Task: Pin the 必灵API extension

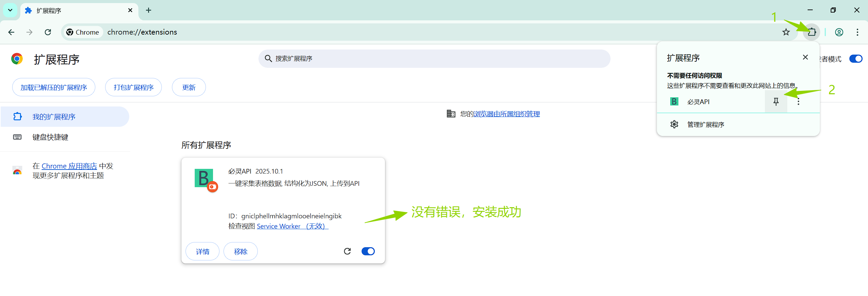Action: click(x=776, y=102)
